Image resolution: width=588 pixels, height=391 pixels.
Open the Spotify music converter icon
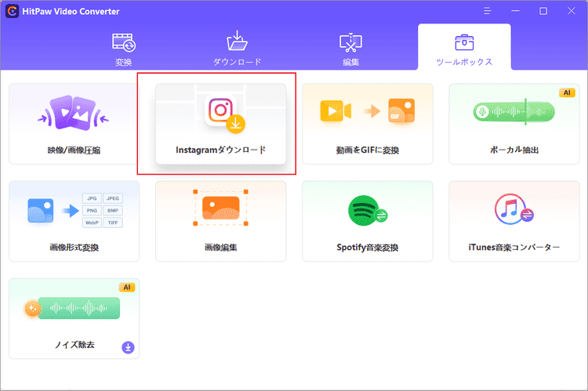368,211
